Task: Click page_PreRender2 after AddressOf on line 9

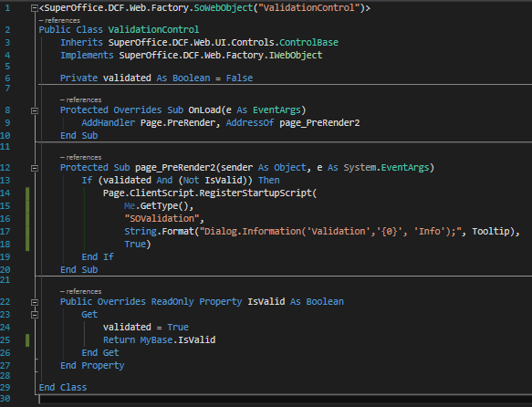Action: 319,123
